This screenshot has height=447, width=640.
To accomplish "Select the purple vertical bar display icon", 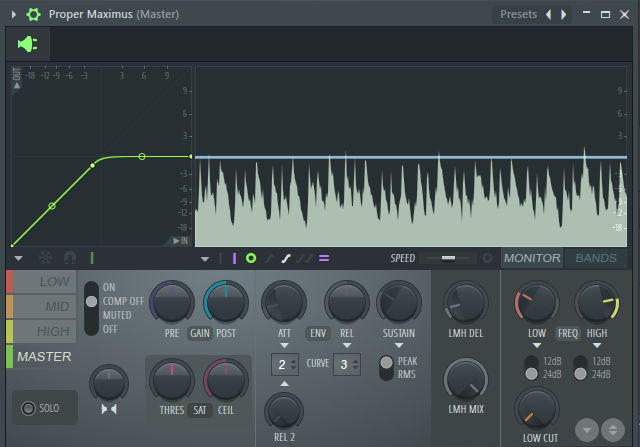I will click(x=234, y=258).
